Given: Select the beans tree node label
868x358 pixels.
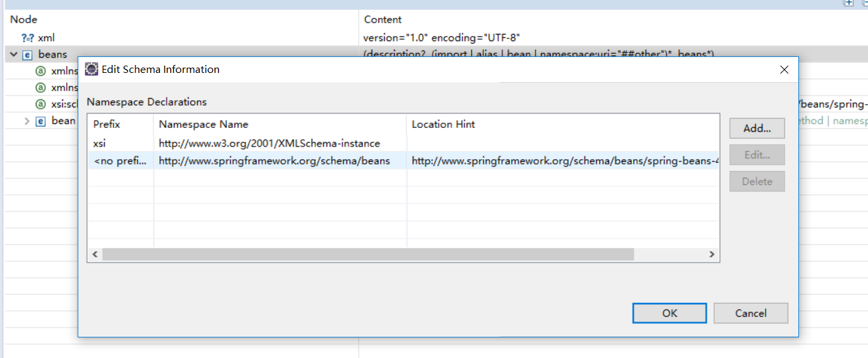Looking at the screenshot, I should [x=52, y=54].
